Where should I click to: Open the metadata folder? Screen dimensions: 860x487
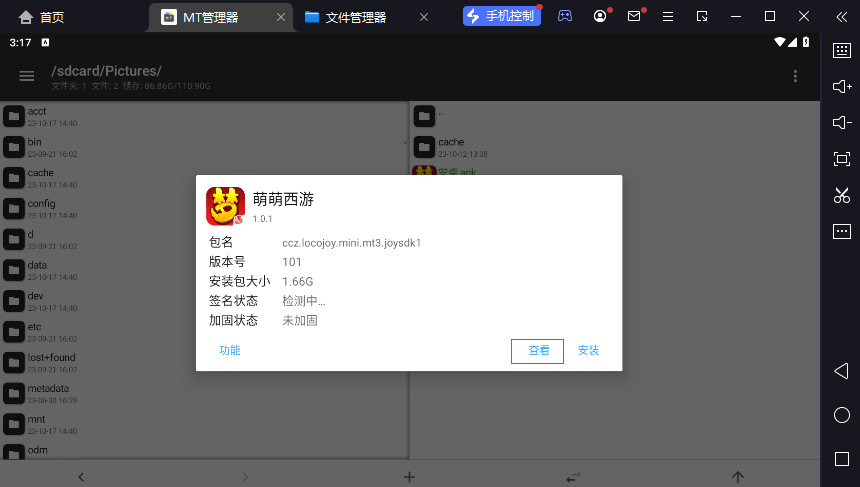[x=204, y=393]
